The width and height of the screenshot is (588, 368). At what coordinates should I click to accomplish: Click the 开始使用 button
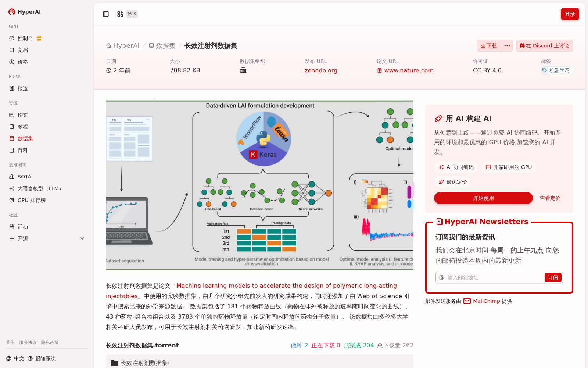(x=483, y=198)
